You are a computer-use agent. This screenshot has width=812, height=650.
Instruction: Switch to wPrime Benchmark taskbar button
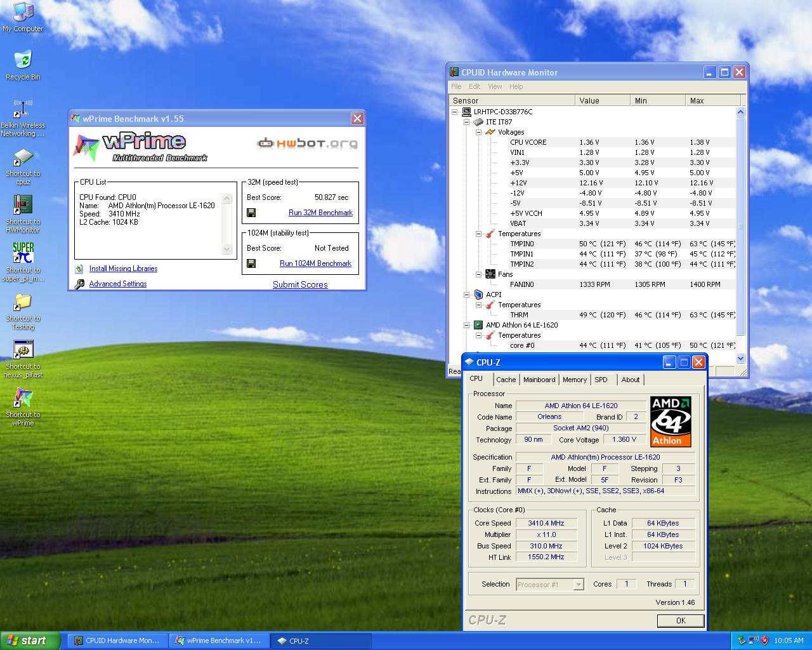click(x=219, y=640)
